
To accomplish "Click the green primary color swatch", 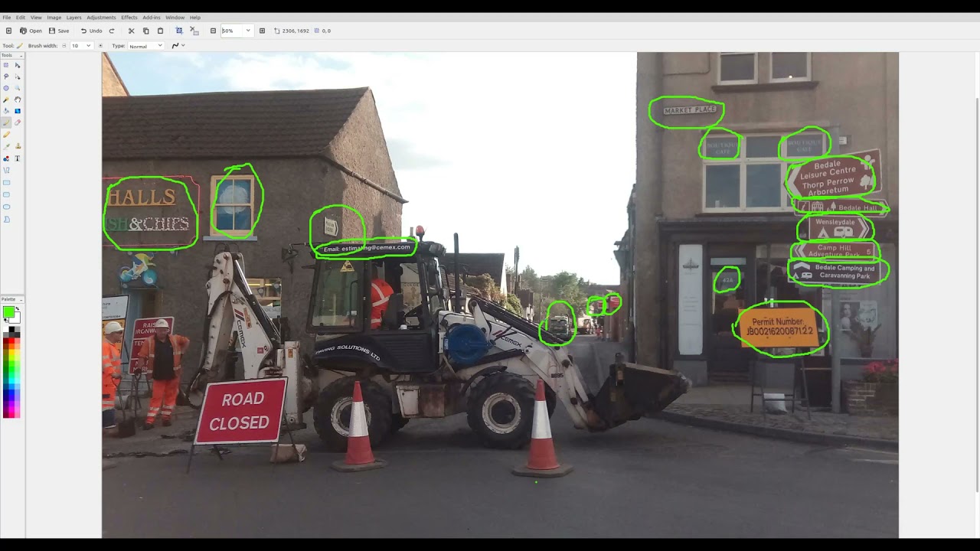I will click(8, 311).
